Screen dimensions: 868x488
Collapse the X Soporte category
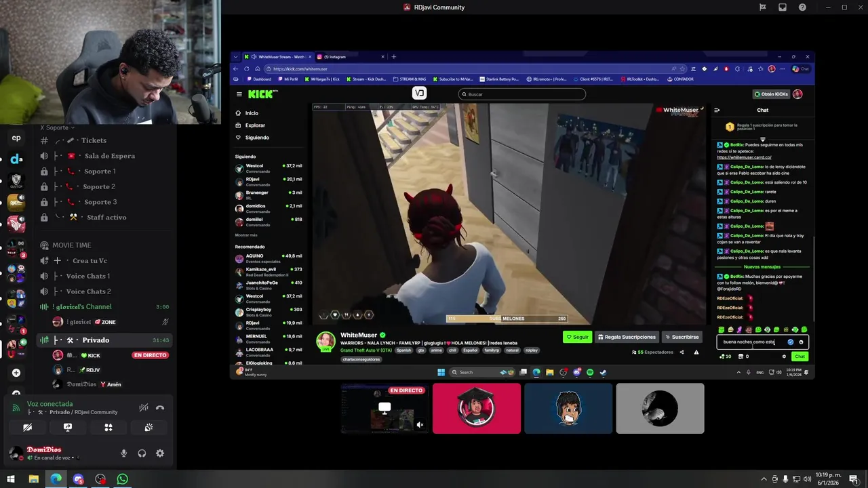pos(58,127)
